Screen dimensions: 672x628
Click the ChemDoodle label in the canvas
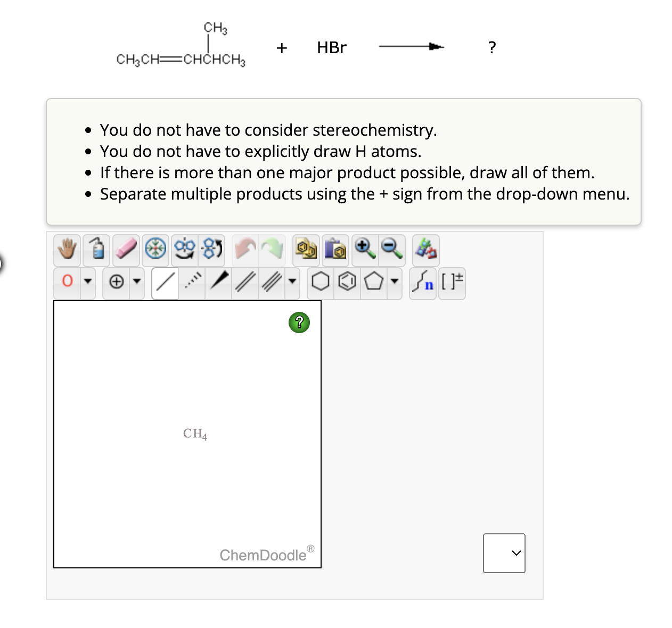263,555
